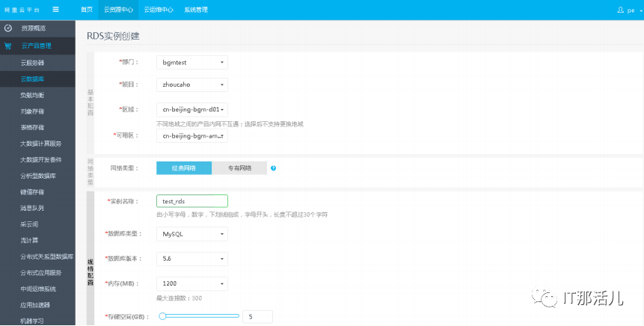Open the 系统管理 tab
The width and height of the screenshot is (644, 326).
click(x=196, y=10)
